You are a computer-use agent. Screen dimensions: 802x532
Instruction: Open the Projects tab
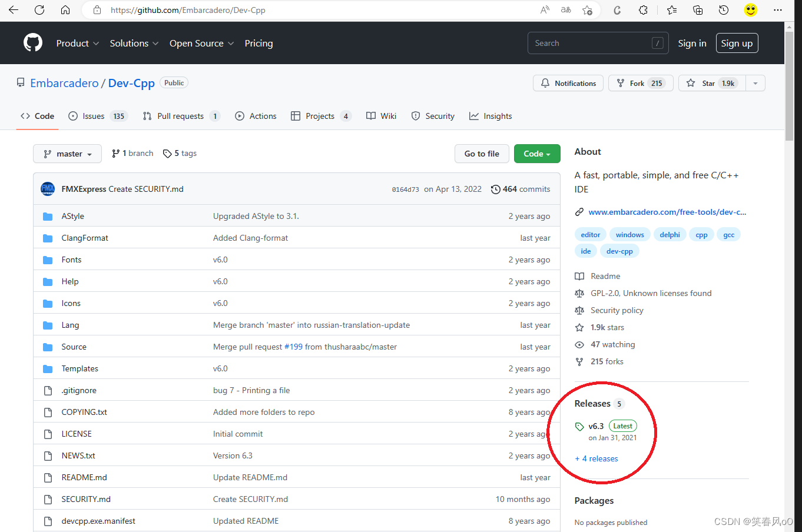point(321,116)
